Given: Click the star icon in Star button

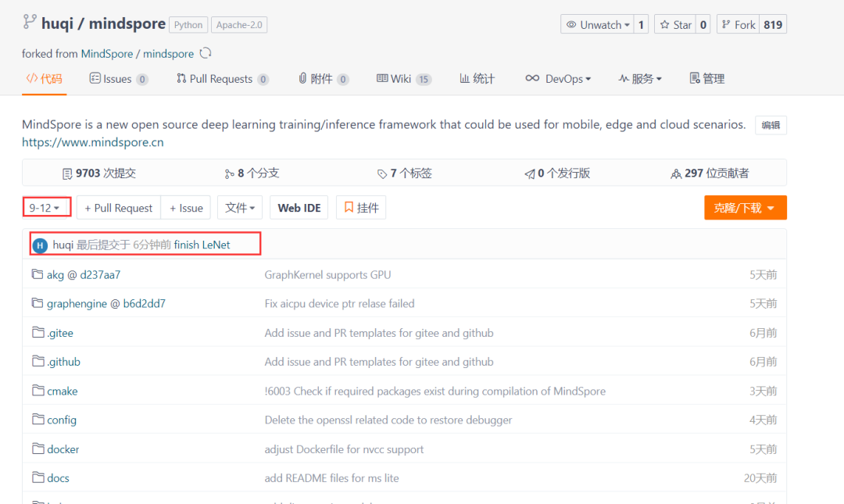Looking at the screenshot, I should point(665,25).
